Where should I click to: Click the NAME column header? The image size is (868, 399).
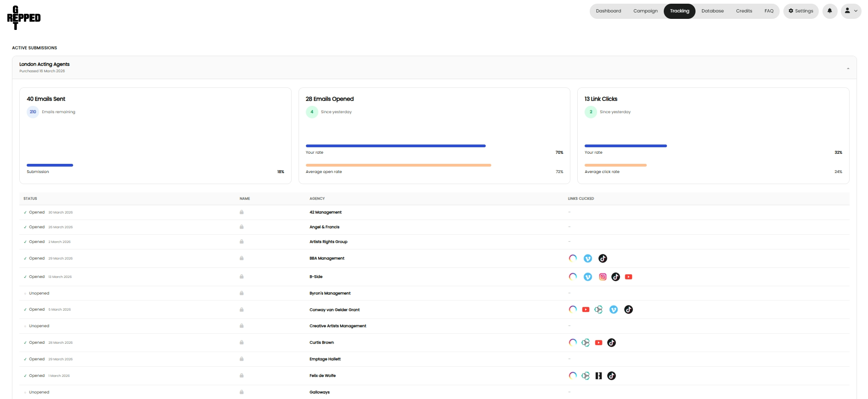(245, 199)
